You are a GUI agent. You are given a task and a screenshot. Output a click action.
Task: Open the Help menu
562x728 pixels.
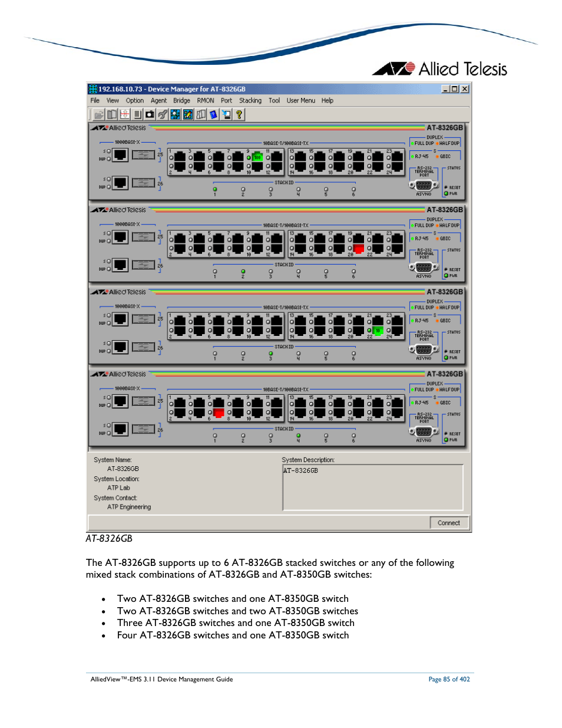[328, 101]
